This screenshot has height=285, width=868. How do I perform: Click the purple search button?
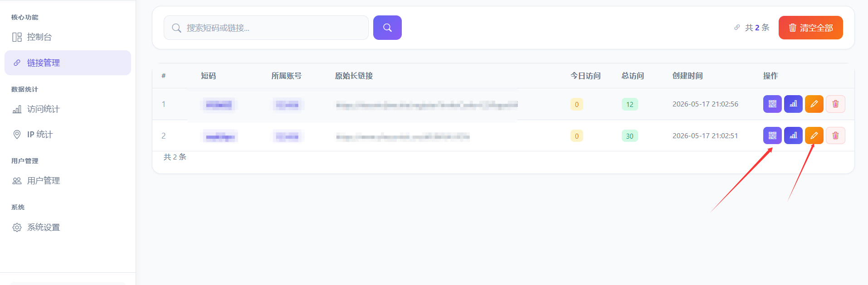click(x=387, y=28)
